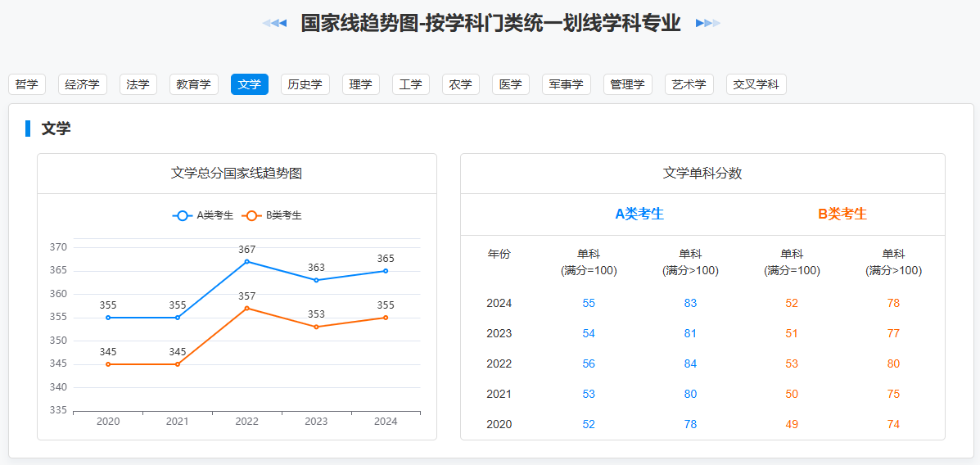
Task: Click the left triple-arrow icon beside title
Action: point(274,23)
